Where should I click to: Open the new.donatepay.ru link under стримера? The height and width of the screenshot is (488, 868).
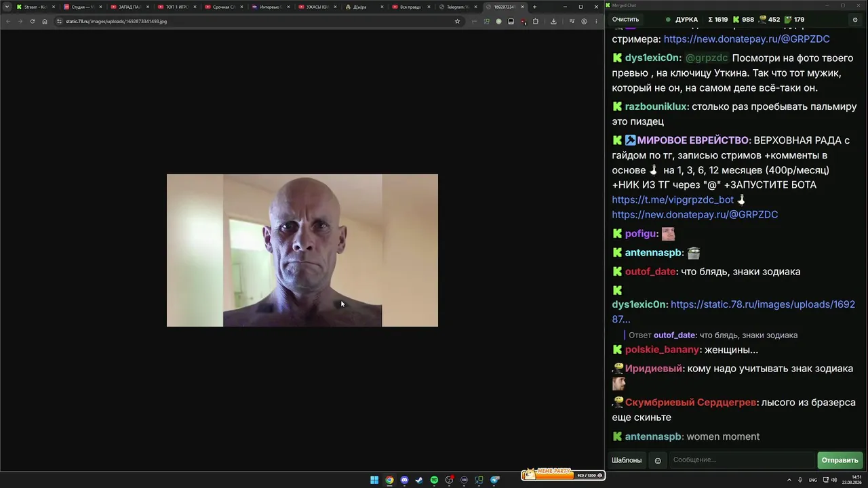click(747, 39)
